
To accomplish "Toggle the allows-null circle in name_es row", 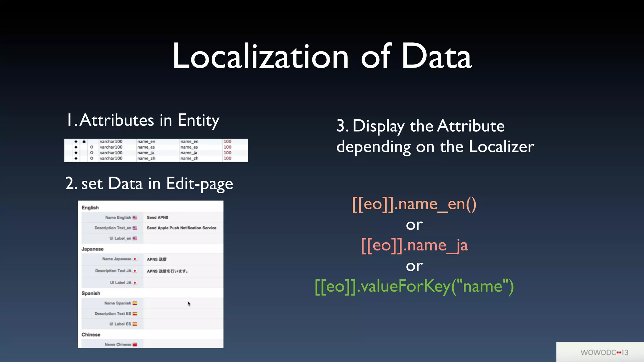I will (92, 147).
